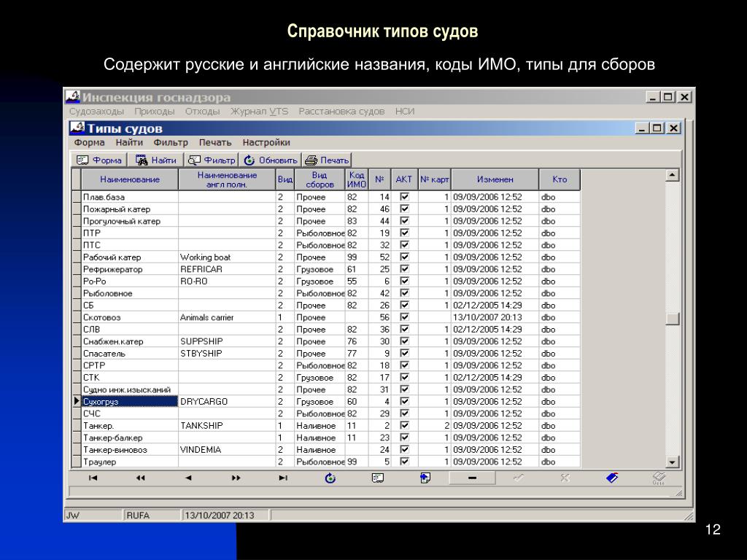The height and width of the screenshot is (560, 747).
Task: Click the Прогулочный катер row name
Action: click(x=130, y=221)
